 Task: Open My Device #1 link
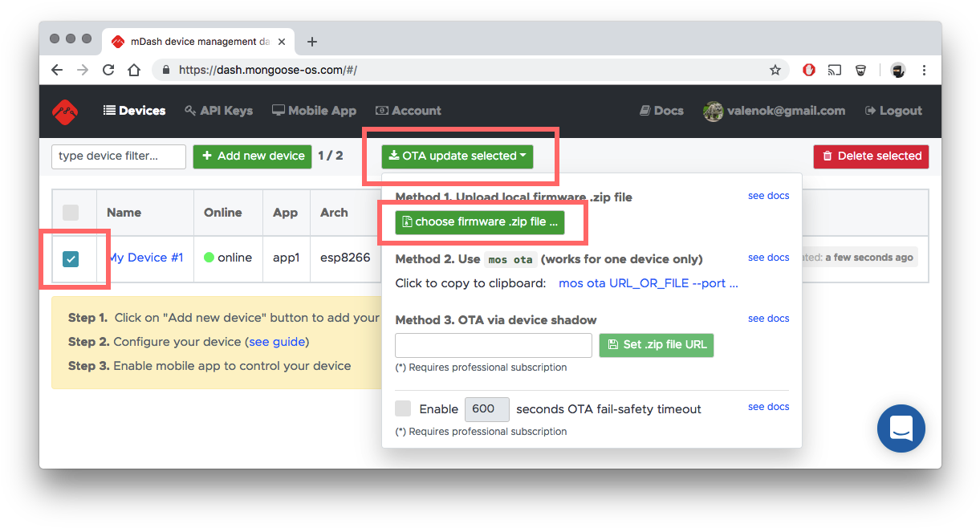[x=145, y=258]
